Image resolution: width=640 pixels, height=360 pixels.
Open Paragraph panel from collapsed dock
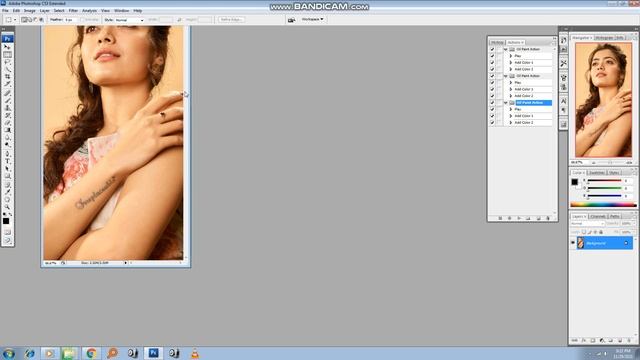tap(564, 110)
